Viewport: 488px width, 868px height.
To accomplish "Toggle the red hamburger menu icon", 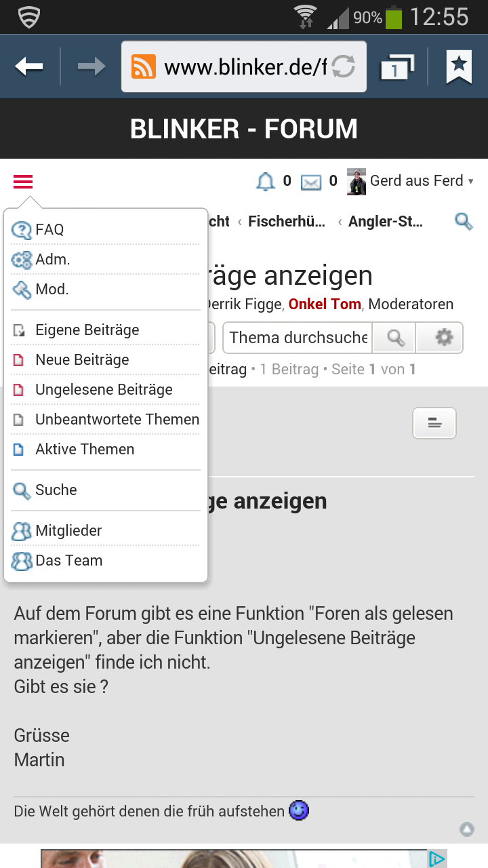I will coord(23,182).
